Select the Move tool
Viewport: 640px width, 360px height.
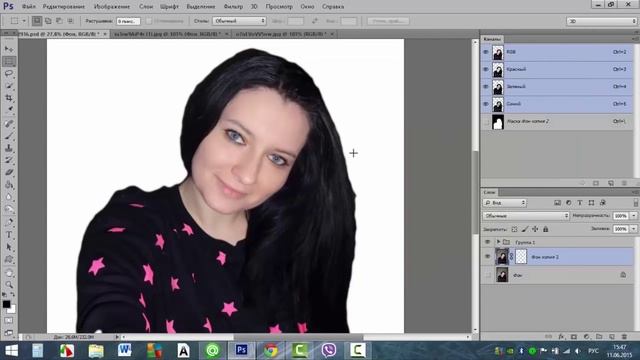(x=9, y=49)
